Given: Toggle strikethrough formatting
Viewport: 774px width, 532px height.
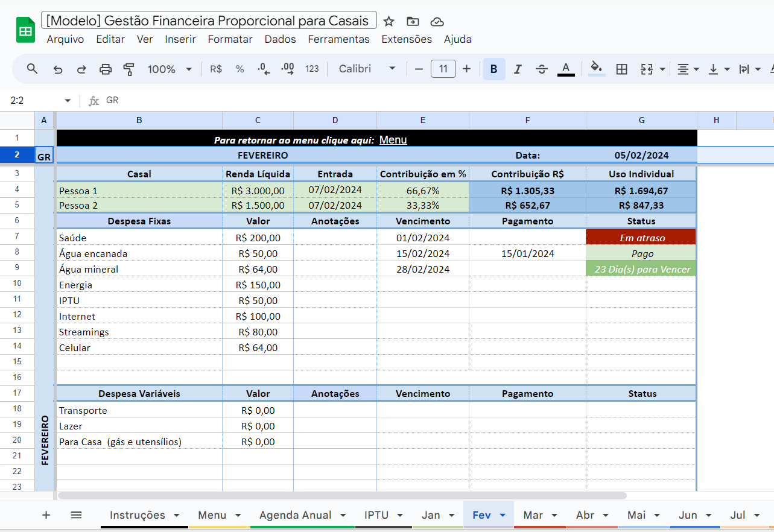Looking at the screenshot, I should click(542, 69).
